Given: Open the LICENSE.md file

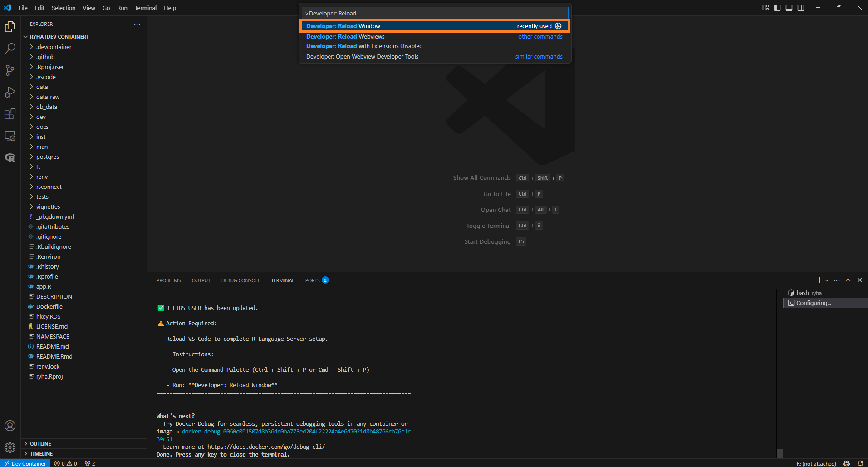Looking at the screenshot, I should (x=84, y=326).
